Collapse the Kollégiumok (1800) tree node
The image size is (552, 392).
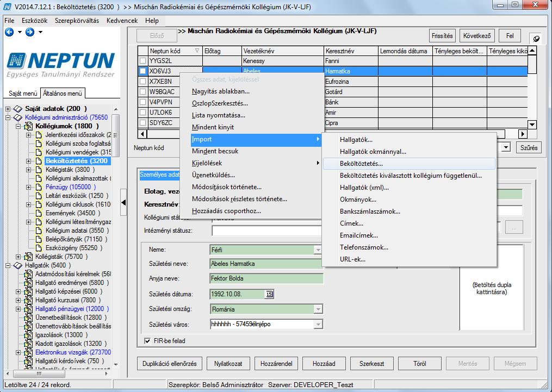18,126
